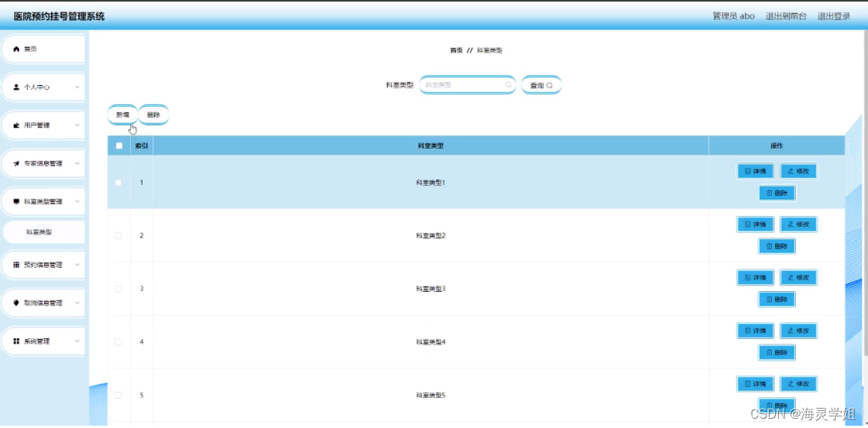Click the home icon beside 首页

(16, 50)
